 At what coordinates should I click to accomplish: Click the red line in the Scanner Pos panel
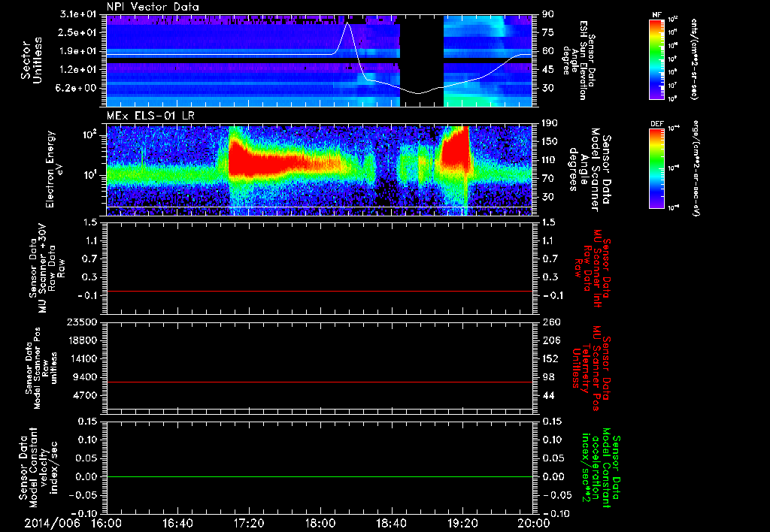click(x=320, y=382)
